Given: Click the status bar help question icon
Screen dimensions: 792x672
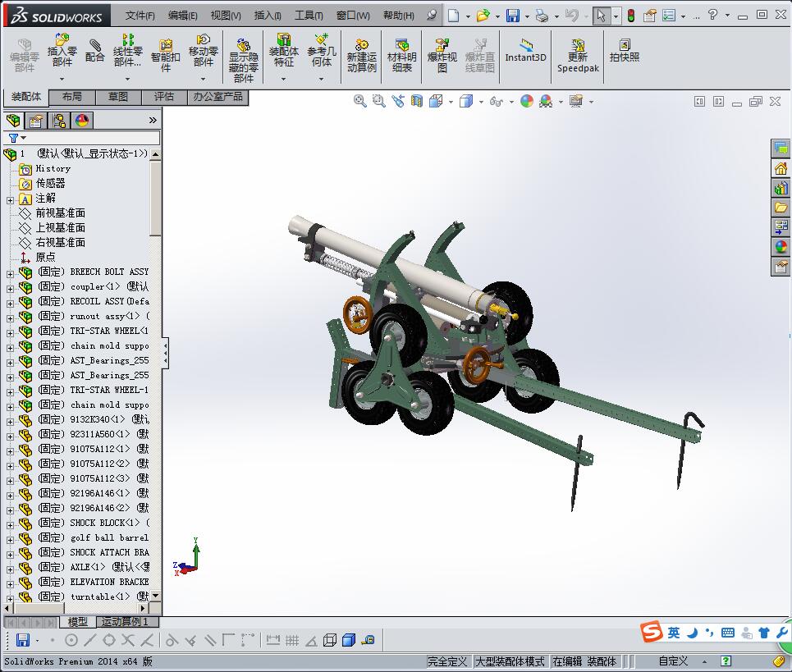Looking at the screenshot, I should click(x=726, y=661).
